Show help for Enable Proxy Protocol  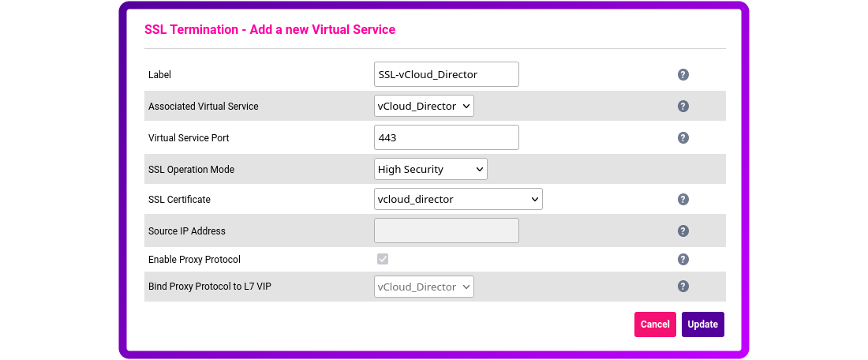683,260
